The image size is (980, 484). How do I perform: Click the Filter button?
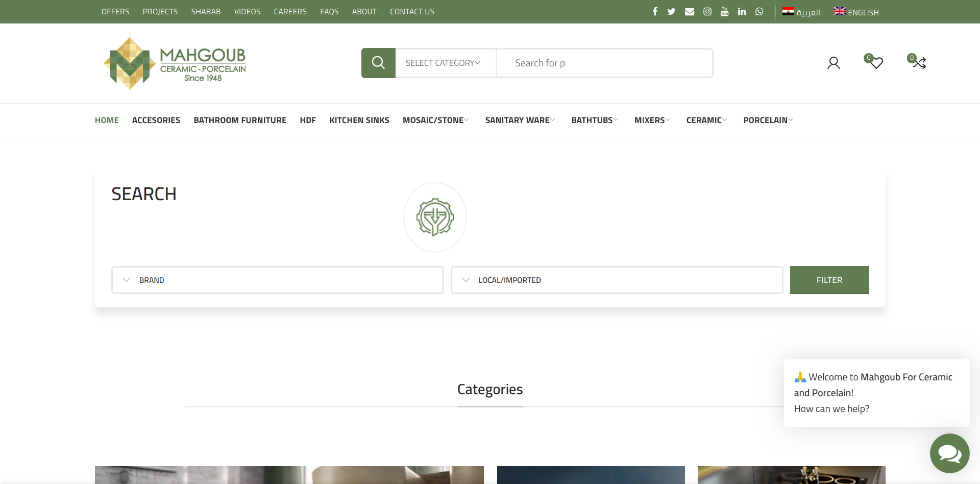click(x=829, y=280)
